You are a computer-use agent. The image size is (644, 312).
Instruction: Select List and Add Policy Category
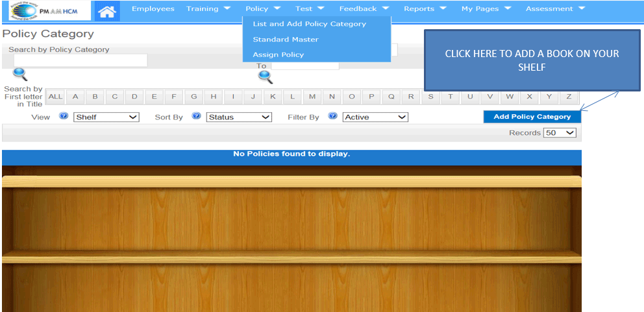pyautogui.click(x=309, y=24)
